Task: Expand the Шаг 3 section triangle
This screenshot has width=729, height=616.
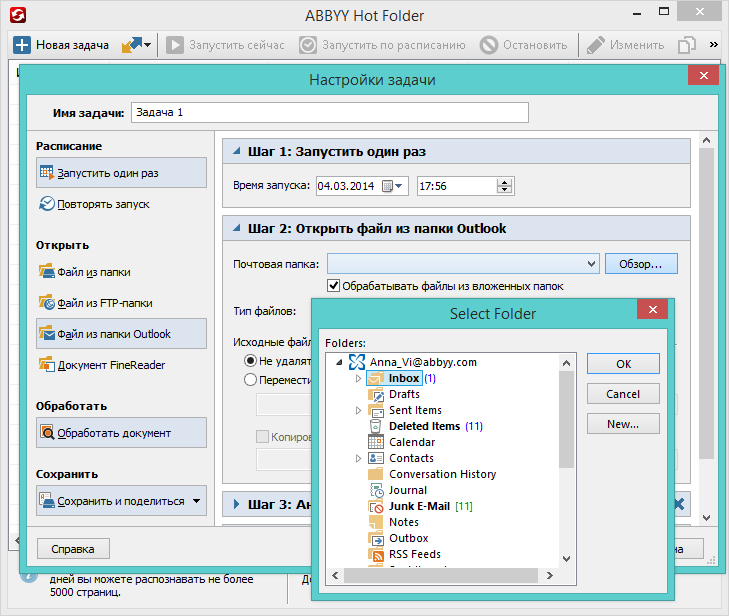Action: point(237,504)
